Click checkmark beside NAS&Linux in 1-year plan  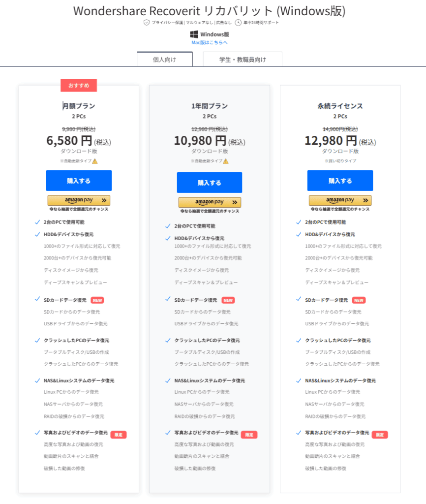(168, 380)
